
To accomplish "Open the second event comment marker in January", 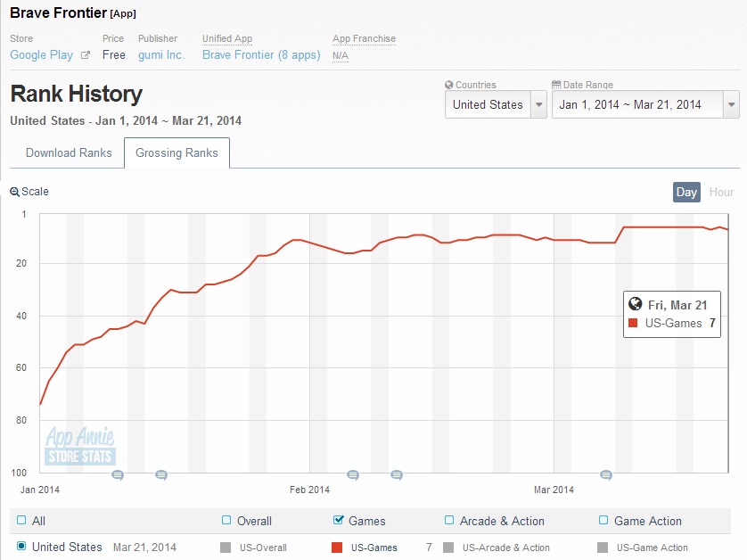I will [x=161, y=474].
